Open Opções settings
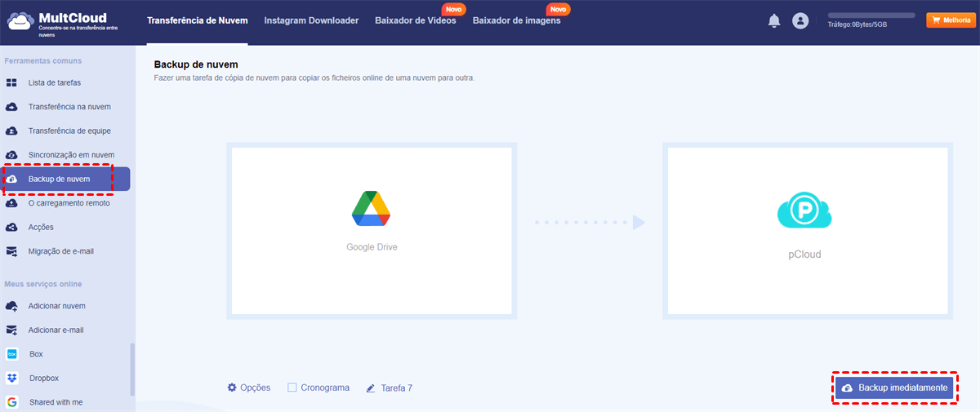Viewport: 980px width, 412px height. (249, 388)
